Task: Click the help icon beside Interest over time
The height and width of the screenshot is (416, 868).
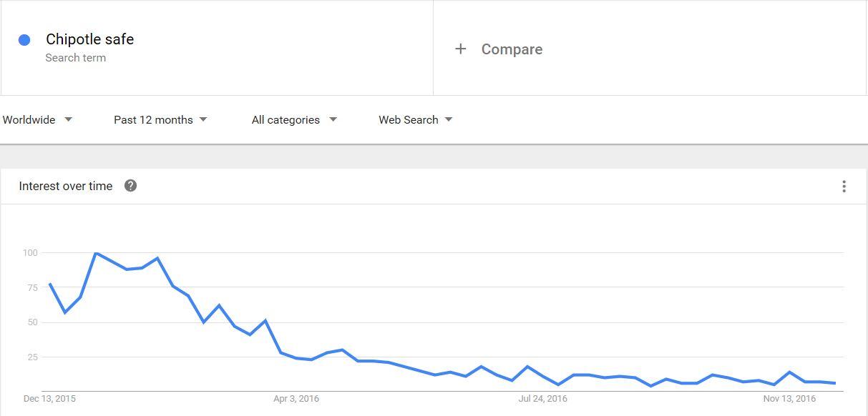Action: (130, 186)
